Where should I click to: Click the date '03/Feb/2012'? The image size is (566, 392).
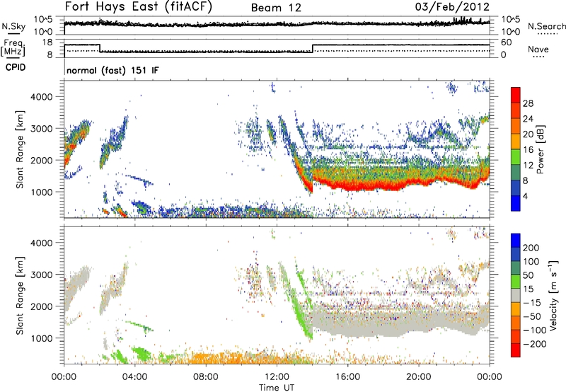click(452, 7)
